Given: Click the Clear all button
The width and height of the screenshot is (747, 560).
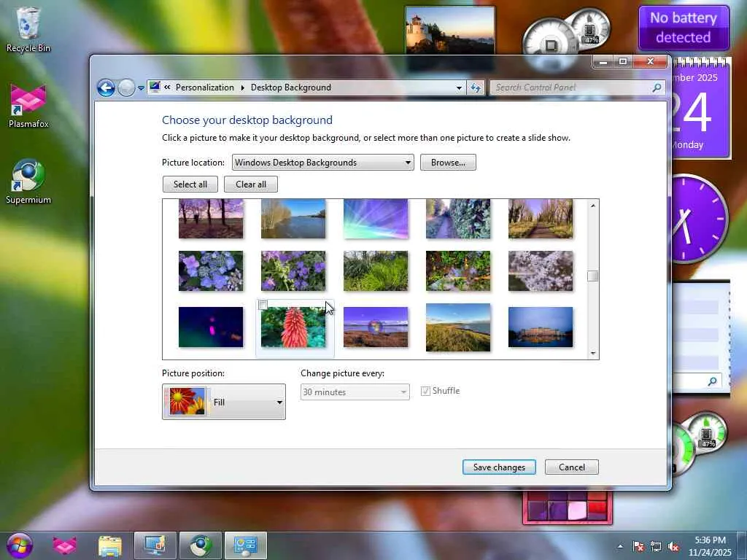Looking at the screenshot, I should (251, 184).
